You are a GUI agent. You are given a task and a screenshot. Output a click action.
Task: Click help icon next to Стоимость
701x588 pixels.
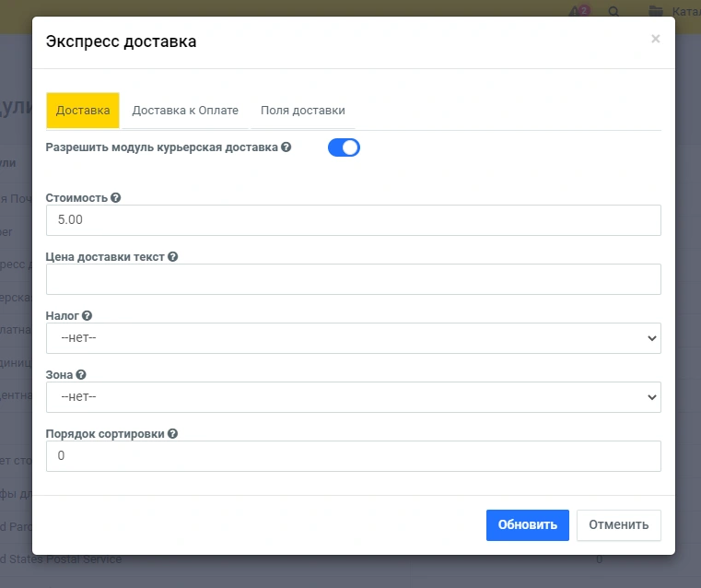(x=116, y=197)
